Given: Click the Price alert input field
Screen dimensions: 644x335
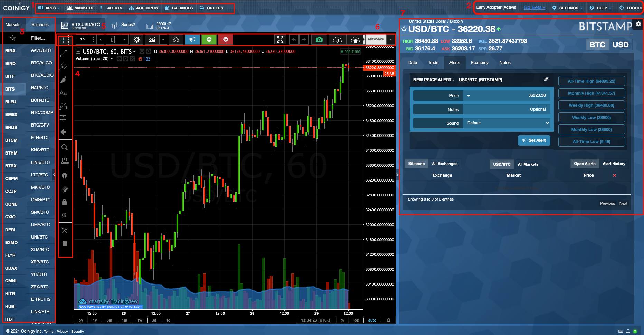Looking at the screenshot, I should tap(506, 96).
